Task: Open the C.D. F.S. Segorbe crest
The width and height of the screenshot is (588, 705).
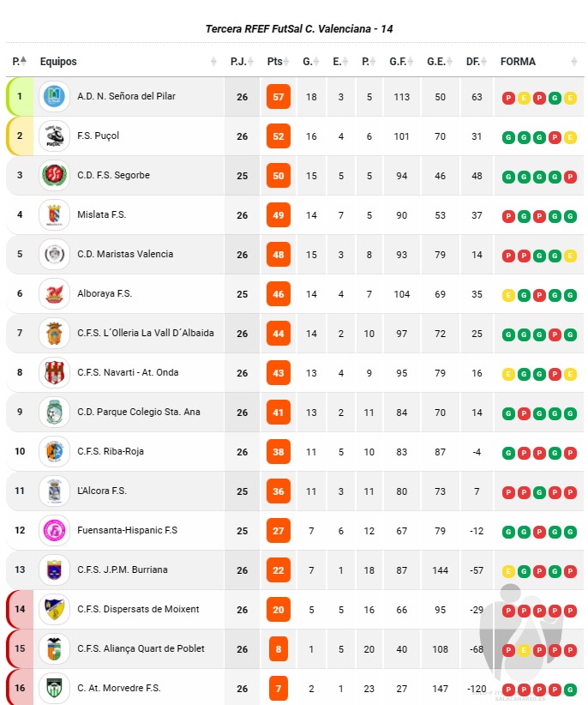Action: [x=54, y=175]
